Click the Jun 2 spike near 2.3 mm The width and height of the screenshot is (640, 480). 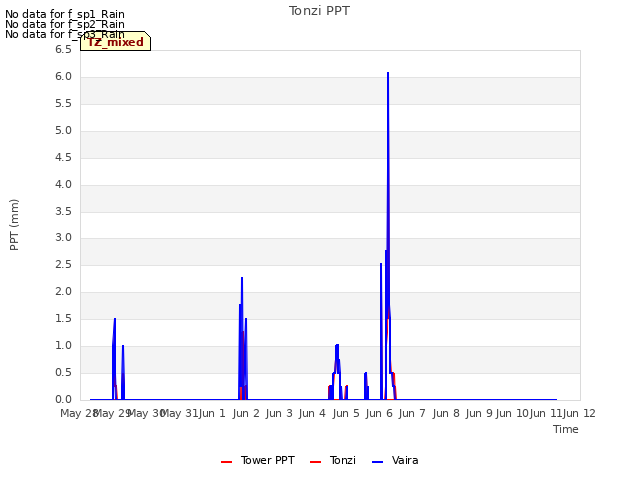tap(242, 278)
